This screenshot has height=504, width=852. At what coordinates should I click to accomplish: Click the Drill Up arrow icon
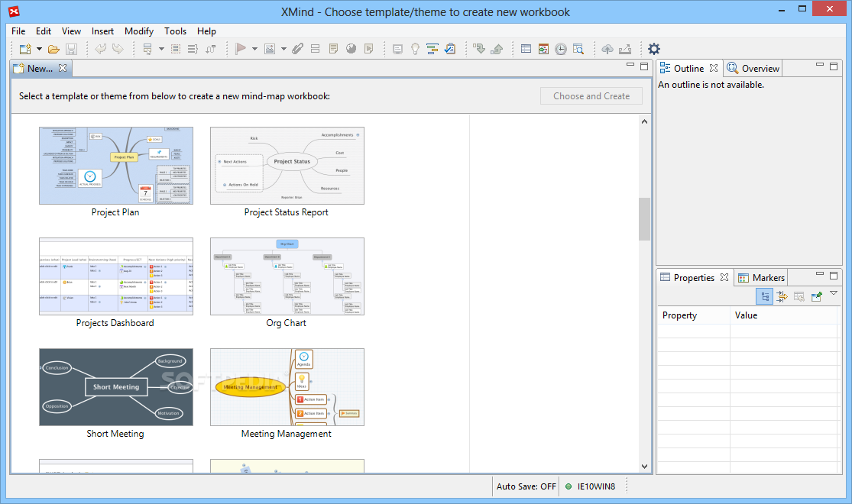coord(497,49)
